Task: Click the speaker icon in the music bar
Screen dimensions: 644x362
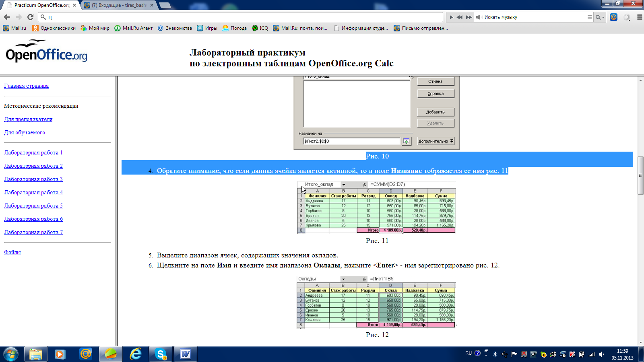Action: point(479,17)
